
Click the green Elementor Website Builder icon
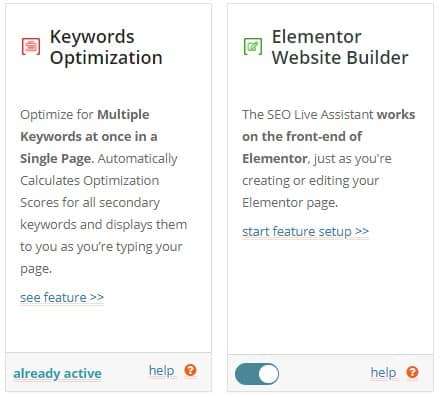(253, 46)
